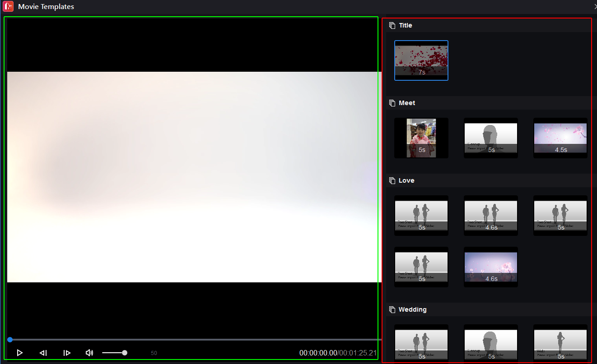Click the icon beside the Wedding category

pyautogui.click(x=392, y=310)
